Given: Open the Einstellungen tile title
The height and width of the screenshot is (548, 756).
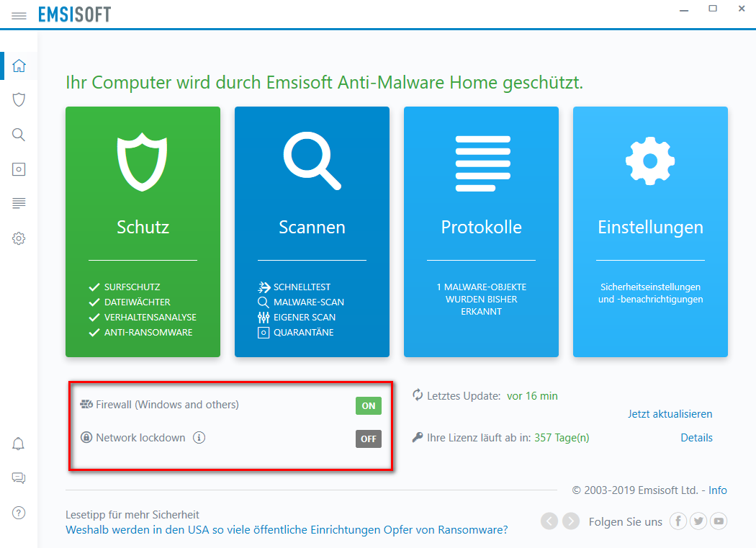Looking at the screenshot, I should click(650, 228).
